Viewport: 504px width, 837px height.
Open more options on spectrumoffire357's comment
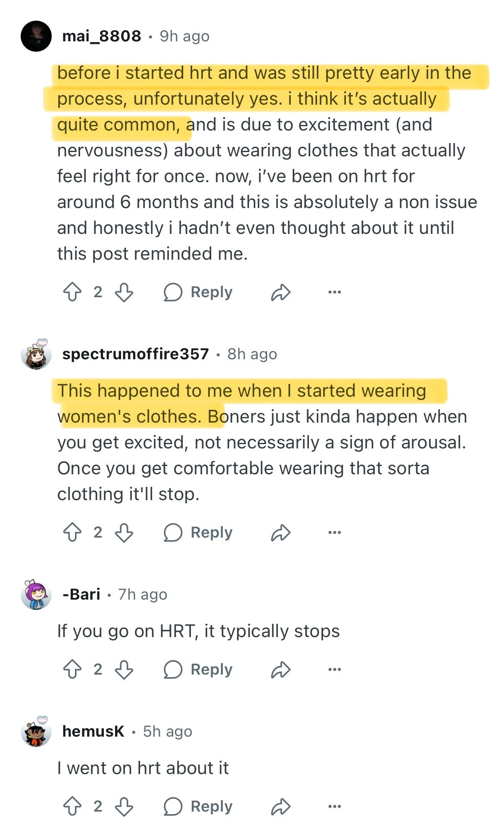pos(334,532)
